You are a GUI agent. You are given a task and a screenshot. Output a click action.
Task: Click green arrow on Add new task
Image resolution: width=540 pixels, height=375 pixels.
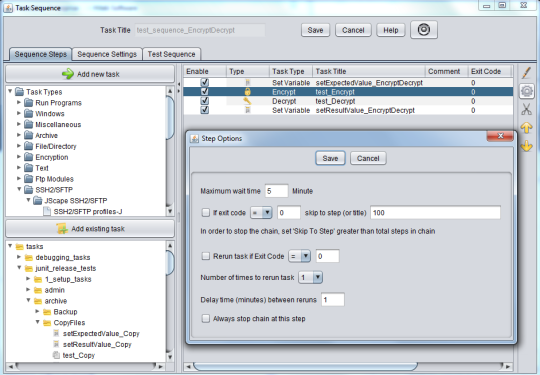[68, 74]
